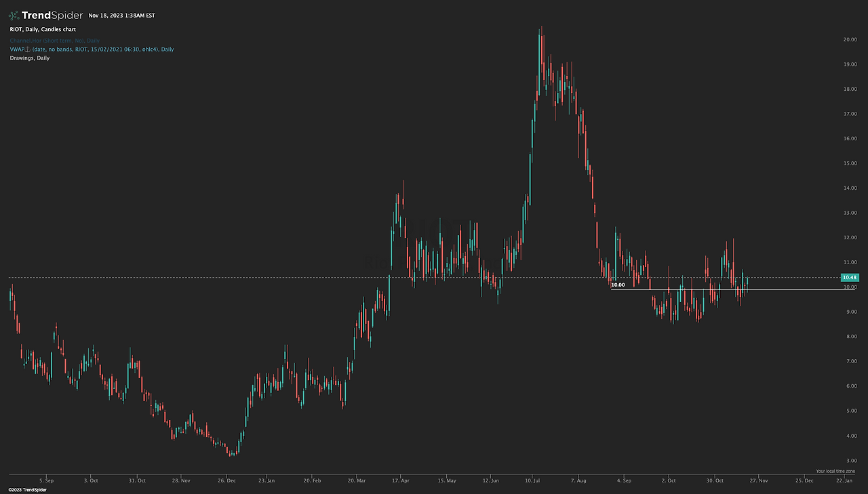Click the "20. Feb" date label
The image size is (868, 494).
point(312,480)
